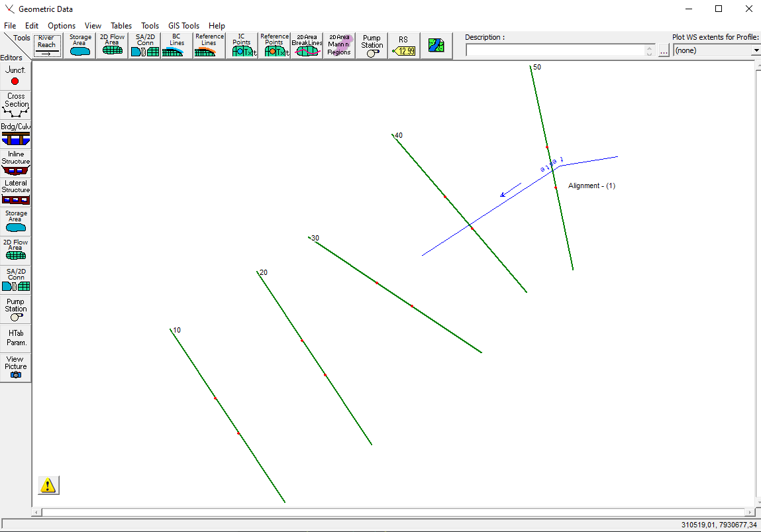Open the GIS Tools menu
Viewport: 761px width, 532px height.
[183, 25]
